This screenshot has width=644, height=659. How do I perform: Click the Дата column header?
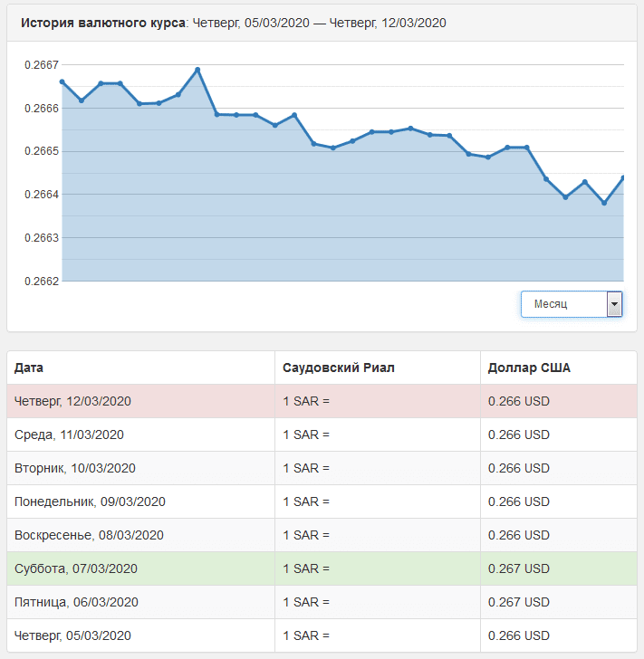29,368
